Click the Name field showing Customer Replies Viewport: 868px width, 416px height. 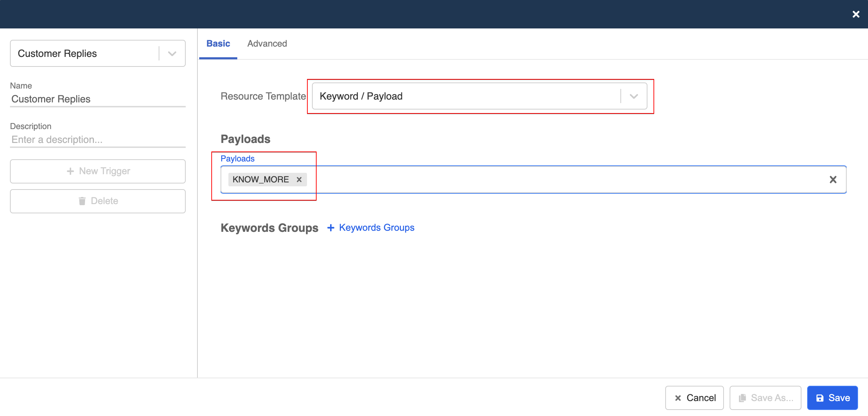click(x=98, y=99)
